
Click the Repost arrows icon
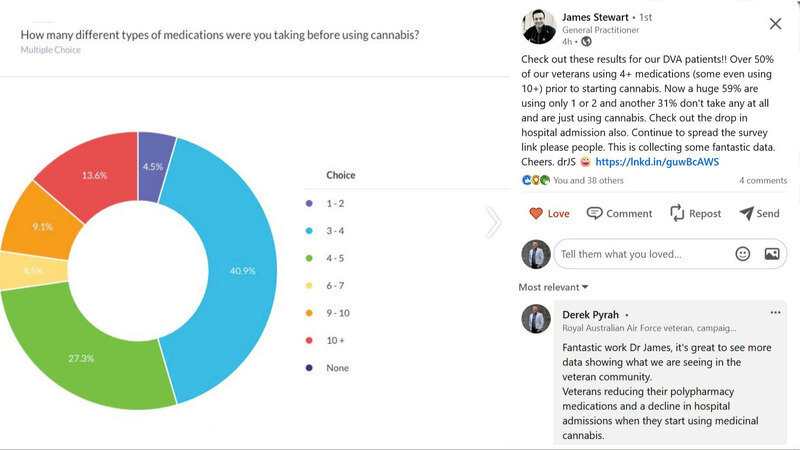pyautogui.click(x=677, y=213)
